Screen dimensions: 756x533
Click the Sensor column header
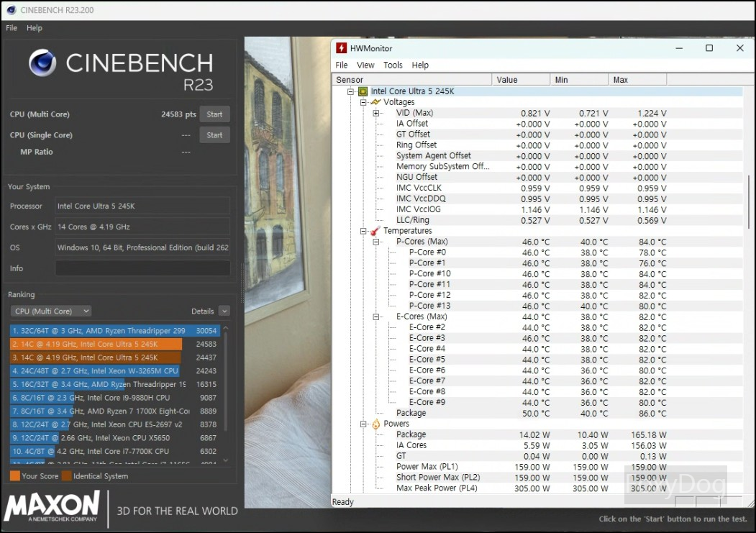(411, 80)
